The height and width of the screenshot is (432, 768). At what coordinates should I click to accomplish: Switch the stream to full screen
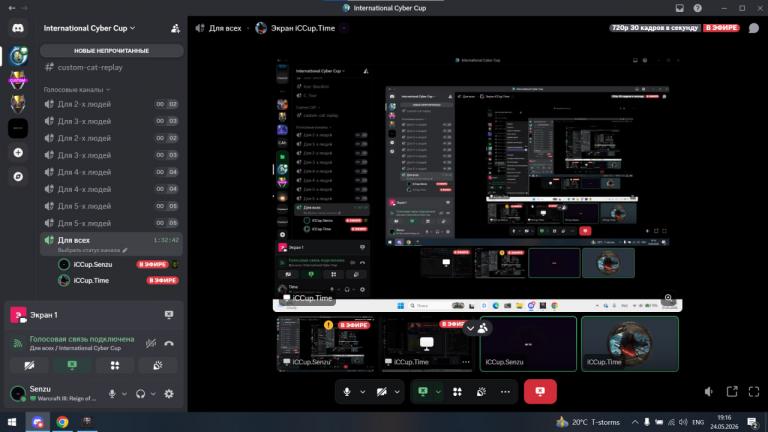tap(754, 391)
